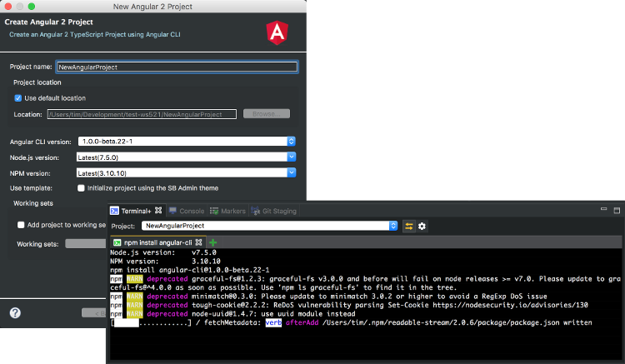Close the npm install angular-cli terminal tab
The image size is (625, 364).
[198, 242]
